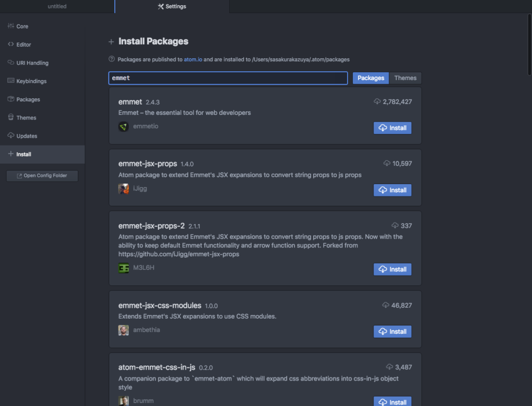Select the Packages search toggle
The image size is (532, 406).
click(370, 78)
